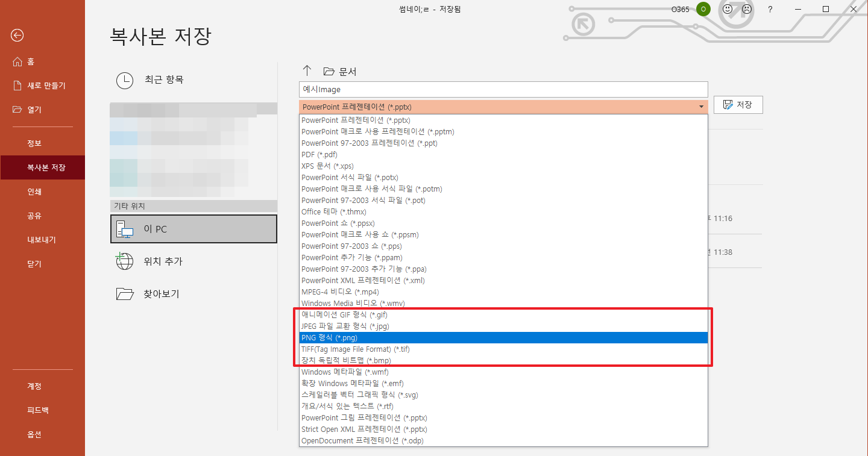Viewport: 868px width, 456px height.
Task: Choose PowerPoint 97-2003 쇼 (*.pps)
Action: pos(503,246)
